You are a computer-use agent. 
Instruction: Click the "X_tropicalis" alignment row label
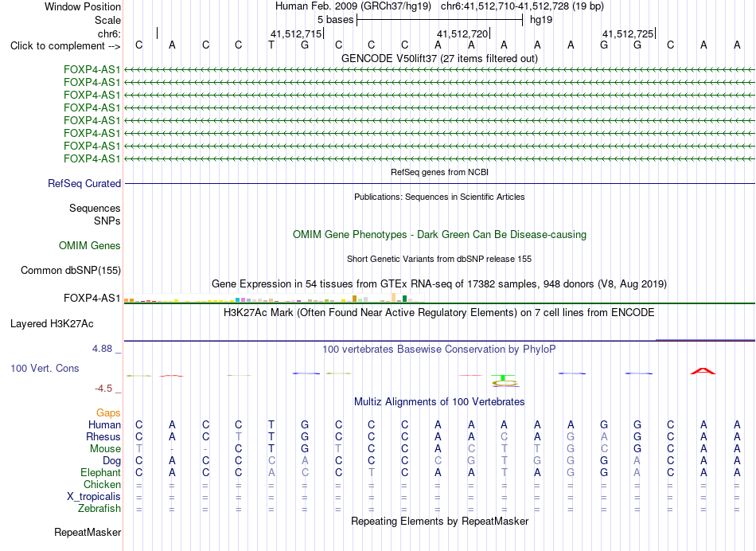pos(94,497)
